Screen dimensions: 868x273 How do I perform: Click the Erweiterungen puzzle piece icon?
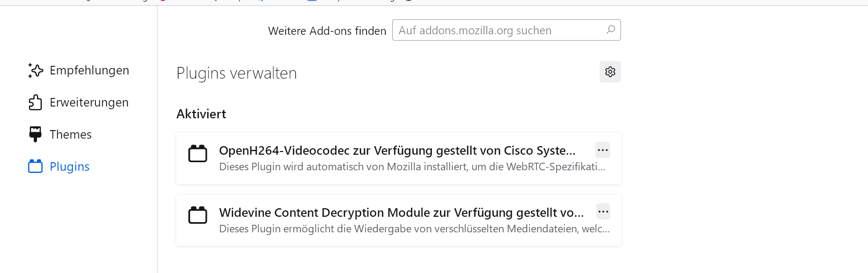35,102
